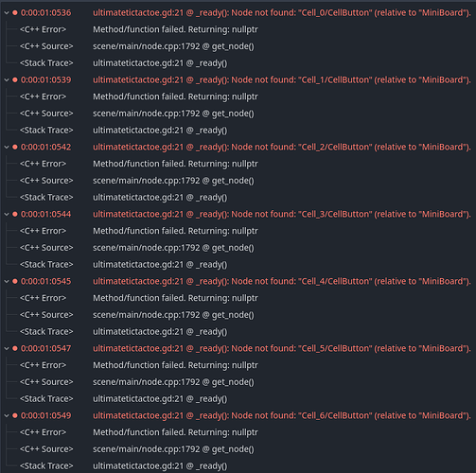Viewport: 476px width, 473px height.
Task: Collapse the 0:00:01:0539 error entry
Action: (x=7, y=80)
